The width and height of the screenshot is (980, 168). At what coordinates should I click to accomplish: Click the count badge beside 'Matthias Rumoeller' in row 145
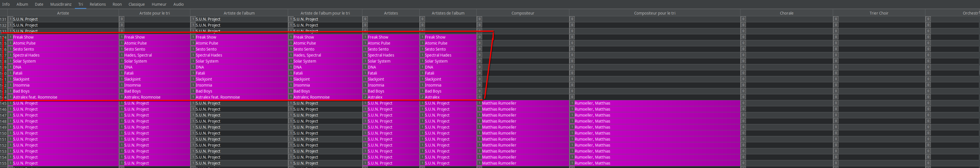(479, 103)
